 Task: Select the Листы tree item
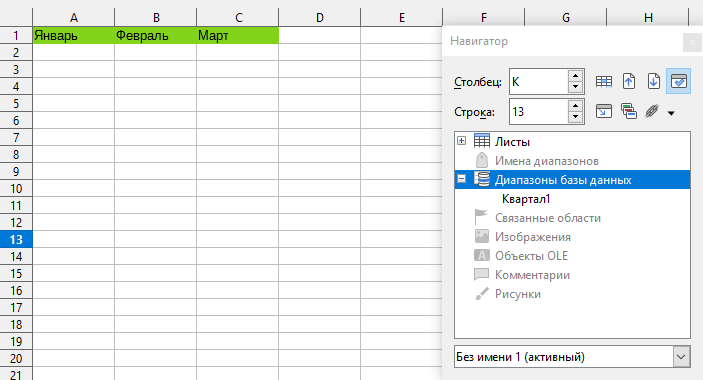[512, 142]
